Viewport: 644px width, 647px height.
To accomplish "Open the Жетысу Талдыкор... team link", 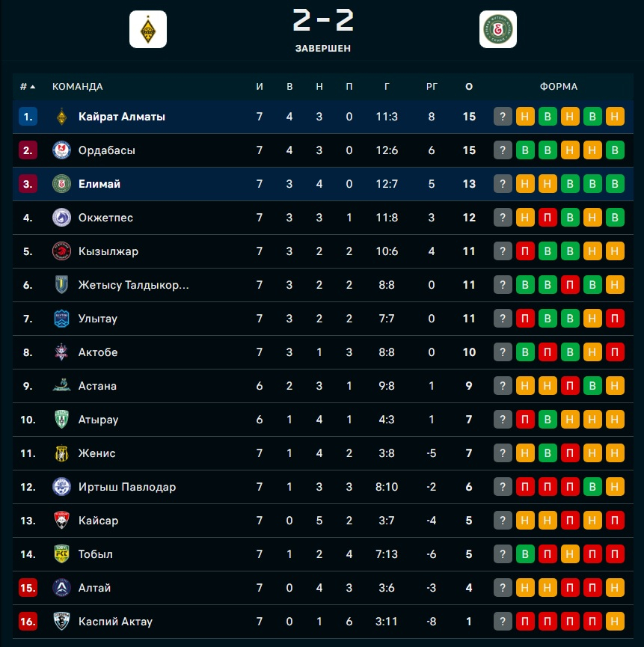I will (134, 285).
